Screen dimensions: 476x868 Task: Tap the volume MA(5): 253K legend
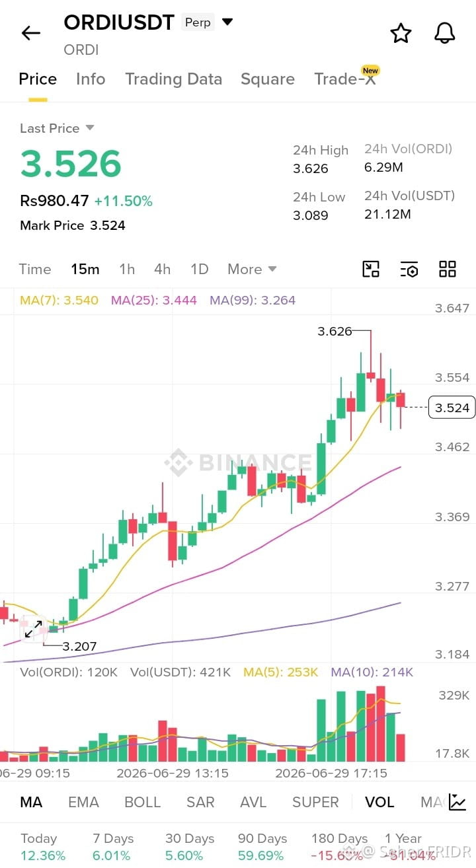coord(281,672)
